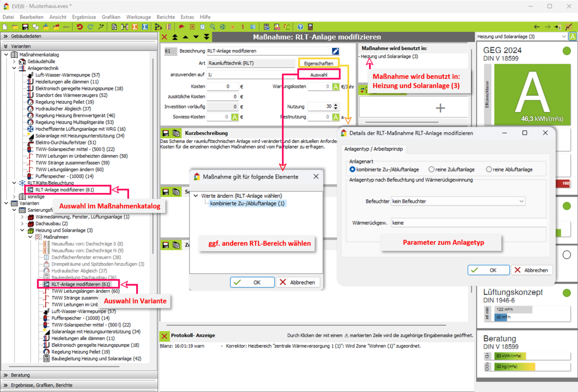The width and height of the screenshot is (578, 392).
Task: Click the green A icon beside Wartungskosten
Action: coord(335,87)
